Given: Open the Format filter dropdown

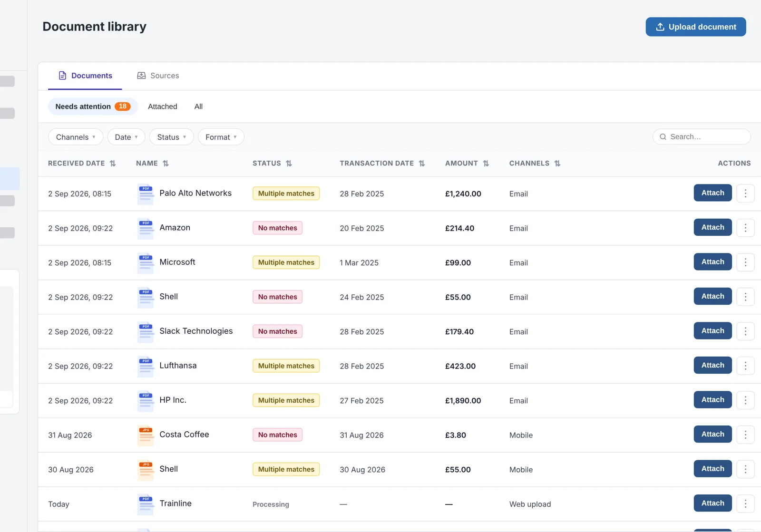Looking at the screenshot, I should 221,137.
